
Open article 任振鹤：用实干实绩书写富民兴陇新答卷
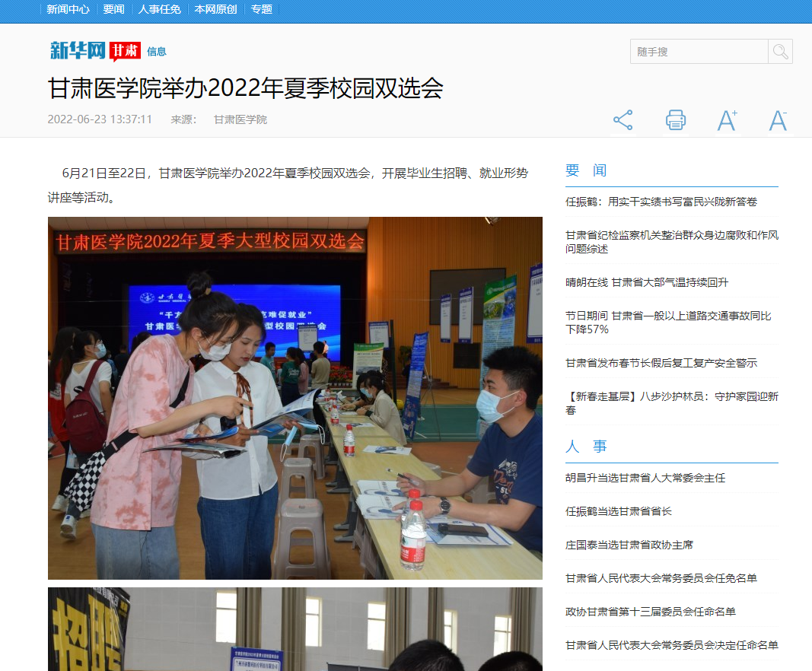pos(661,202)
